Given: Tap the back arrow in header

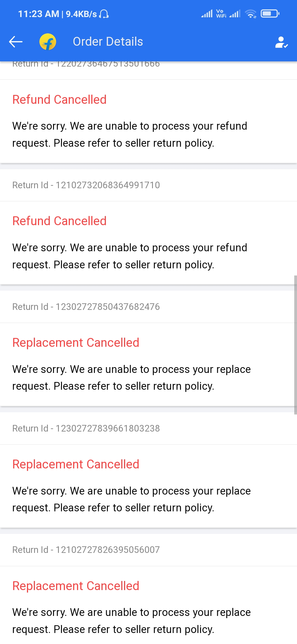Looking at the screenshot, I should click(16, 42).
